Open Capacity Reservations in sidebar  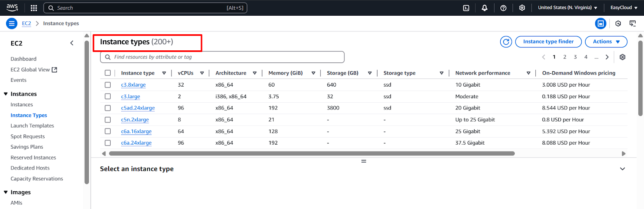coord(37,179)
